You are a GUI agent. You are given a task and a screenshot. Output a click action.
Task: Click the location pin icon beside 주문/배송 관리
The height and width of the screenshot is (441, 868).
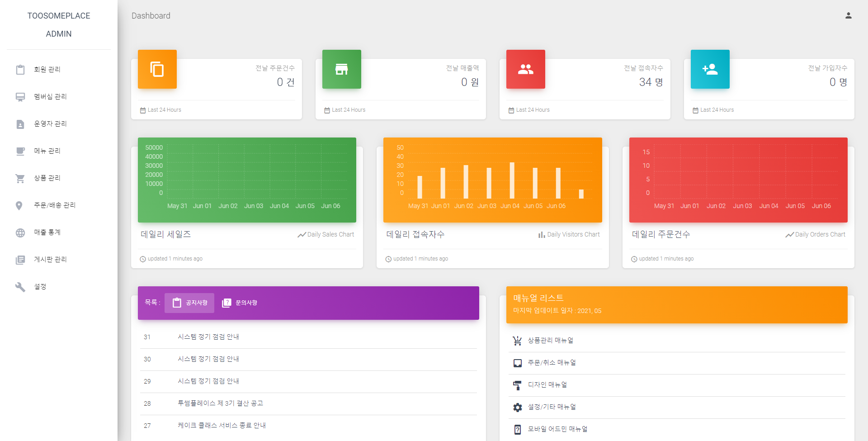19,205
